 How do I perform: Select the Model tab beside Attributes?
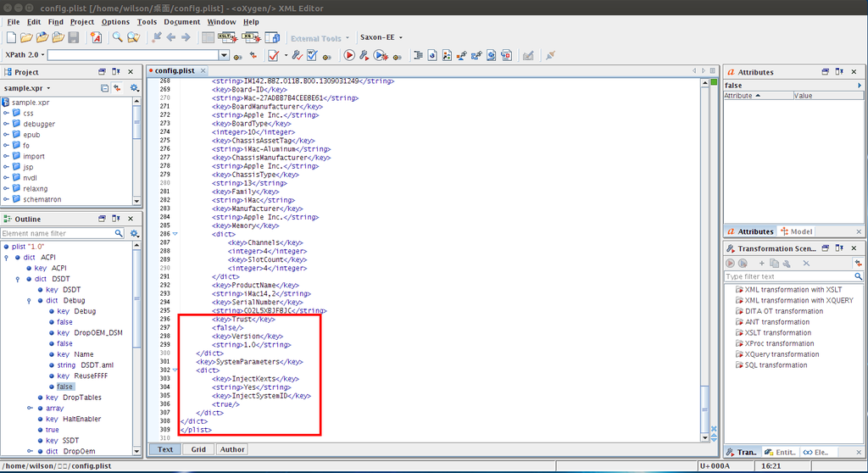[796, 231]
